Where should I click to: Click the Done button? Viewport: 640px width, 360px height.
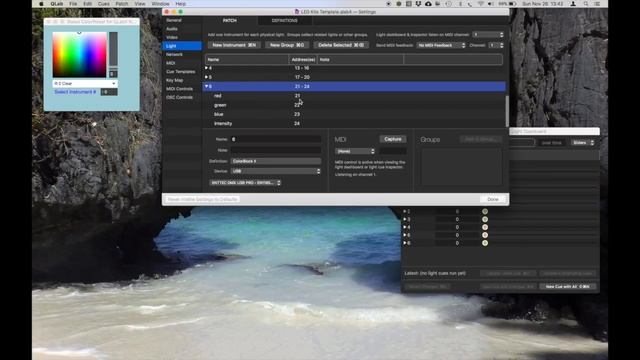[x=493, y=199]
